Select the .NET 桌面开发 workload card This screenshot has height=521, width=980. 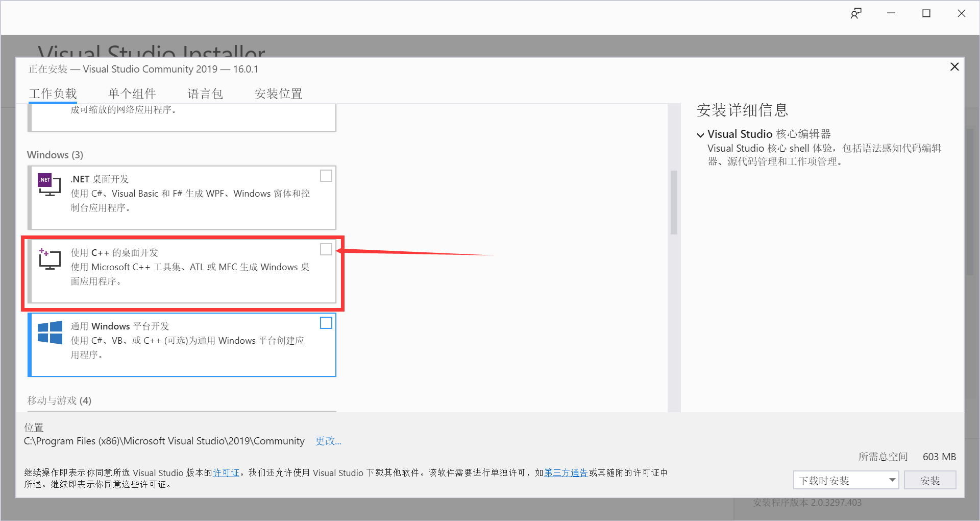tap(182, 198)
